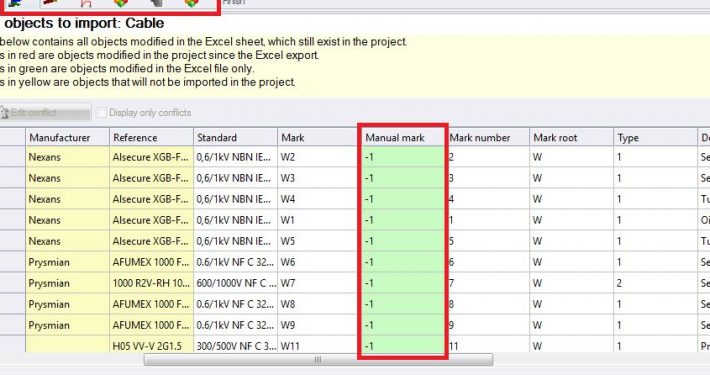The width and height of the screenshot is (710, 375).
Task: Click Prysmian manufacturer in the W9 row
Action: coord(67,325)
